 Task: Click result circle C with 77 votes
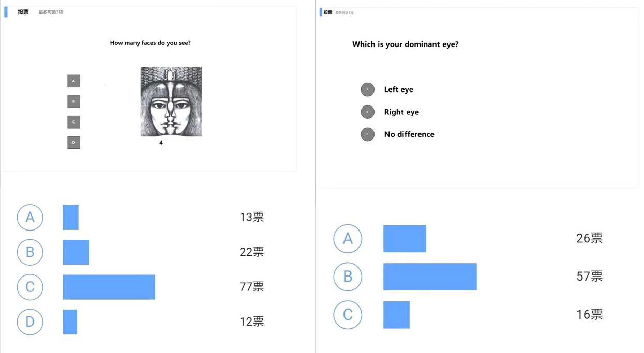[30, 287]
